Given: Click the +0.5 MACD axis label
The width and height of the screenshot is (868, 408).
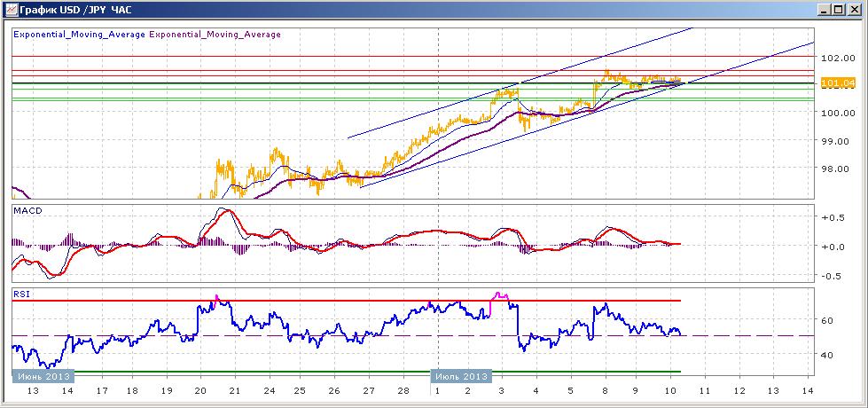Looking at the screenshot, I should point(832,217).
